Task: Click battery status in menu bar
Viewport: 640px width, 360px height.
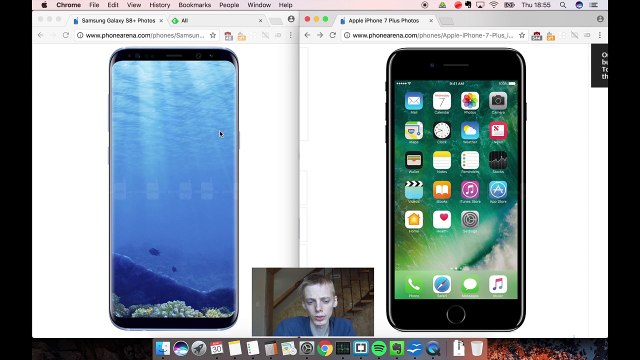Action: pyautogui.click(x=509, y=5)
